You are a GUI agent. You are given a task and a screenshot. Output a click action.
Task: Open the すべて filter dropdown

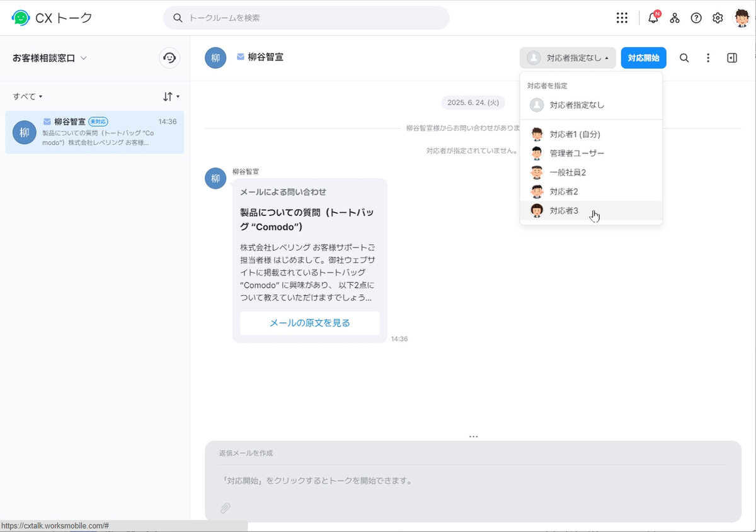pos(28,96)
